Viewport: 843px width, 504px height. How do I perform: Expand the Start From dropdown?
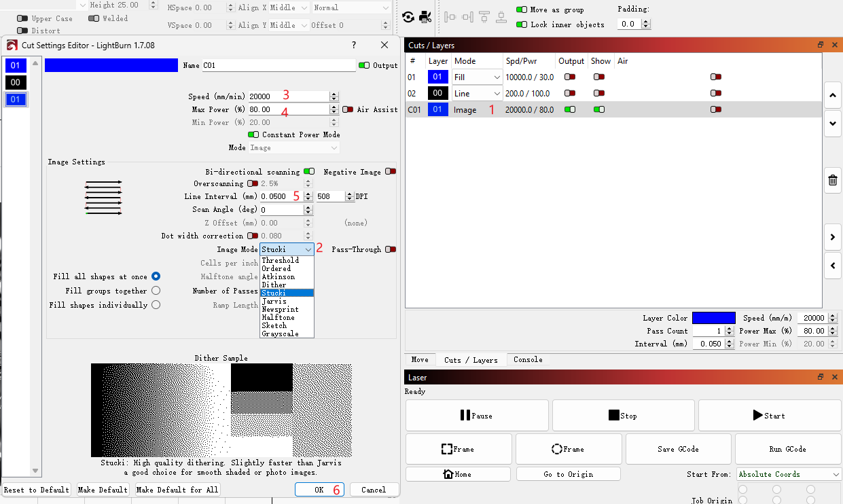tap(788, 474)
